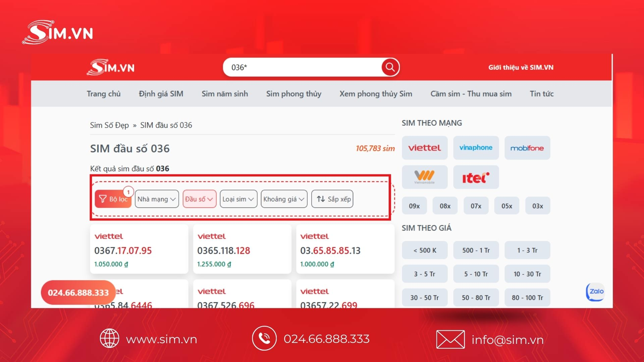This screenshot has width=644, height=362.
Task: Open Tin tức menu item
Action: point(542,94)
